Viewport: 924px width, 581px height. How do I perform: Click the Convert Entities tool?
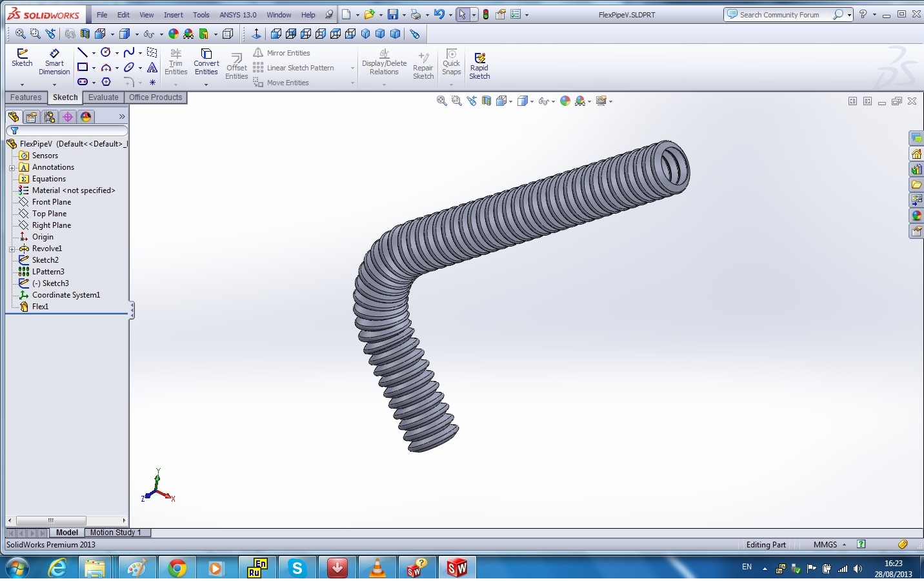tap(206, 61)
